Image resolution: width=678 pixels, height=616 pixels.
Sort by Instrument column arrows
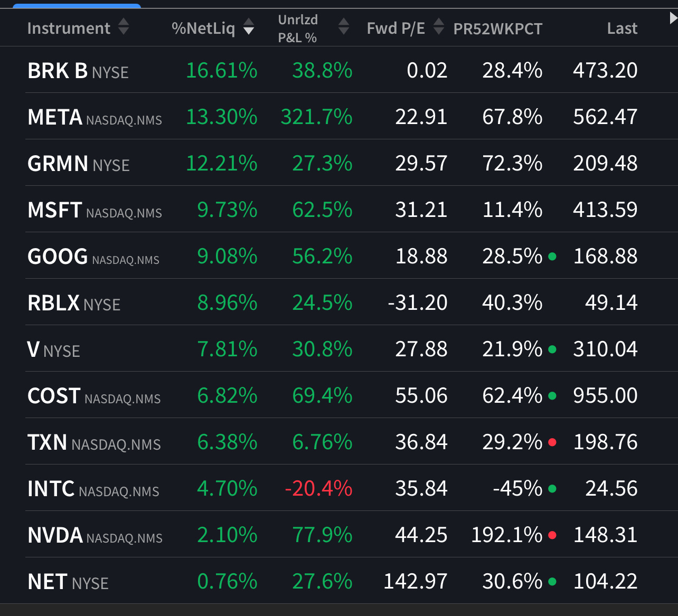point(124,26)
